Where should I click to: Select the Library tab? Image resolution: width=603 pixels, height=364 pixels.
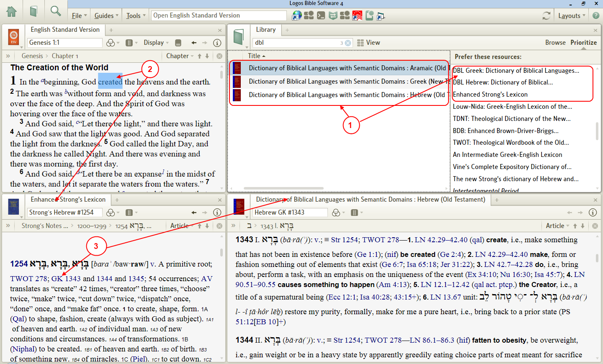click(265, 30)
